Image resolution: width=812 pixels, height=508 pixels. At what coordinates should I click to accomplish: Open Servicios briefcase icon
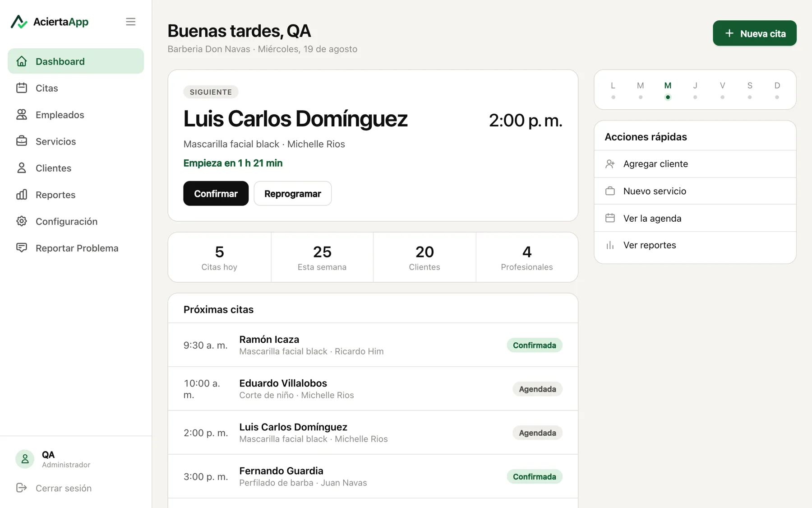pos(22,141)
